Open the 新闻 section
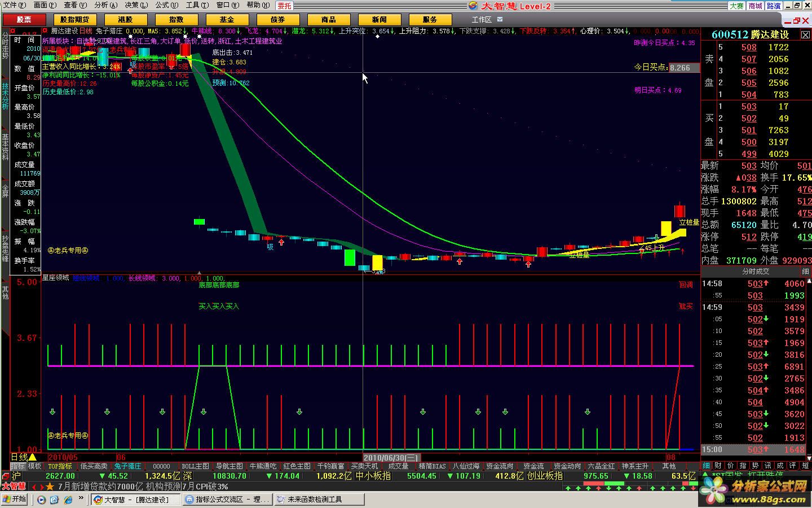Screen dimensions: 812x508 tap(379, 19)
